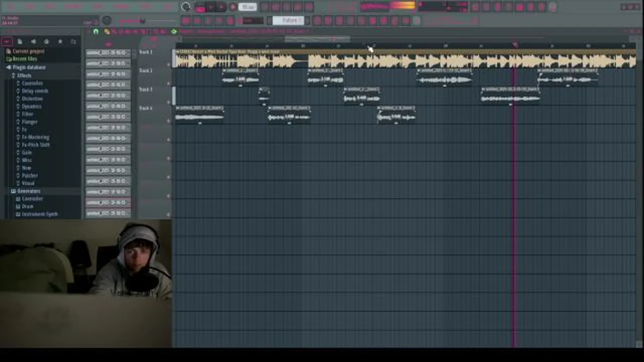Collapse Plugin database folder

(29, 67)
